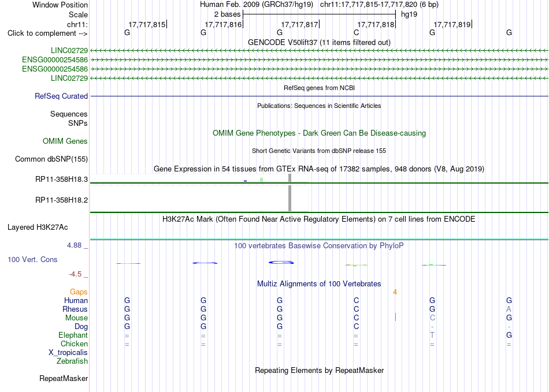Click the C base in the complement row

click(x=356, y=32)
